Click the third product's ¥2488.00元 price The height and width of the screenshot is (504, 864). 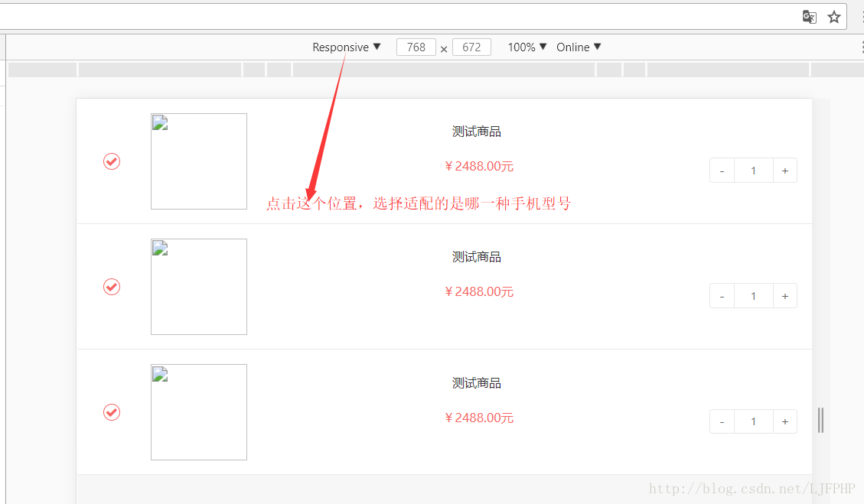coord(479,418)
